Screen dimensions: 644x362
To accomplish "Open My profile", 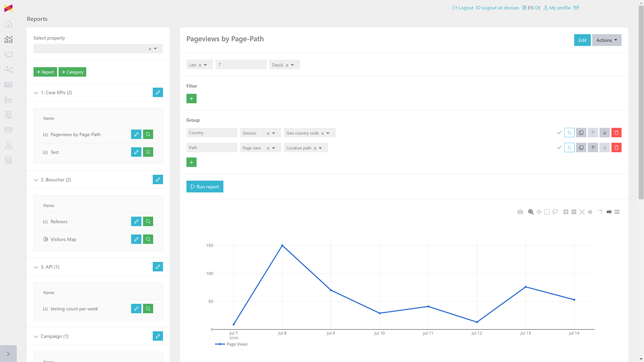I will [557, 8].
